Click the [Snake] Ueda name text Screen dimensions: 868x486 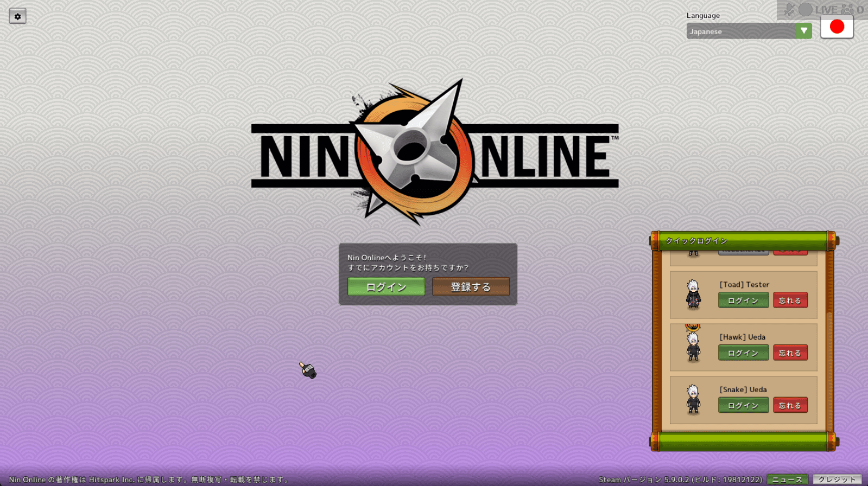pyautogui.click(x=743, y=390)
